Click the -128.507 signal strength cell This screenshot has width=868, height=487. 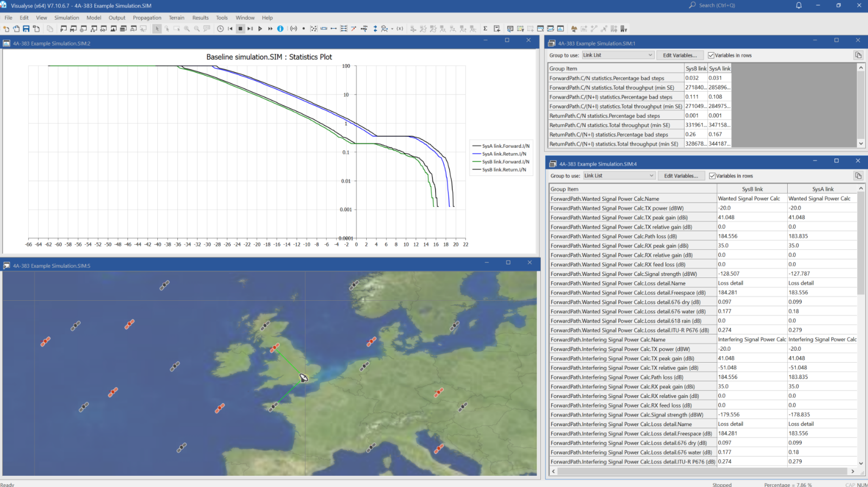[x=752, y=274]
